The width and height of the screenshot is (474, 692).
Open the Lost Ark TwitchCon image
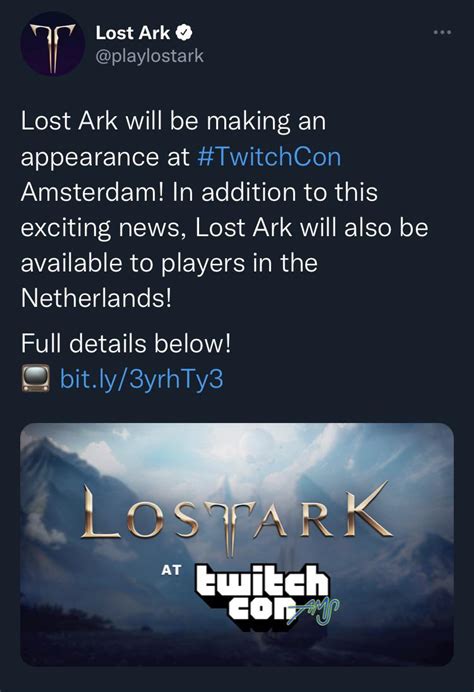tap(237, 545)
